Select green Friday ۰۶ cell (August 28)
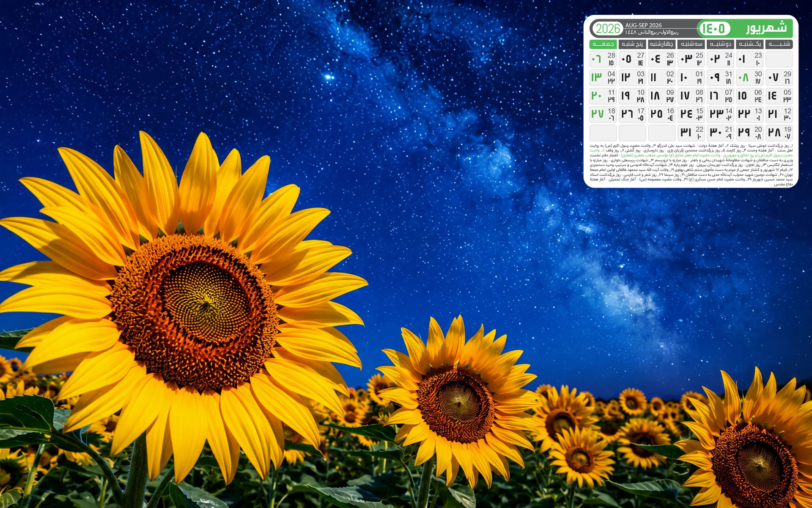The image size is (812, 508). [603, 59]
